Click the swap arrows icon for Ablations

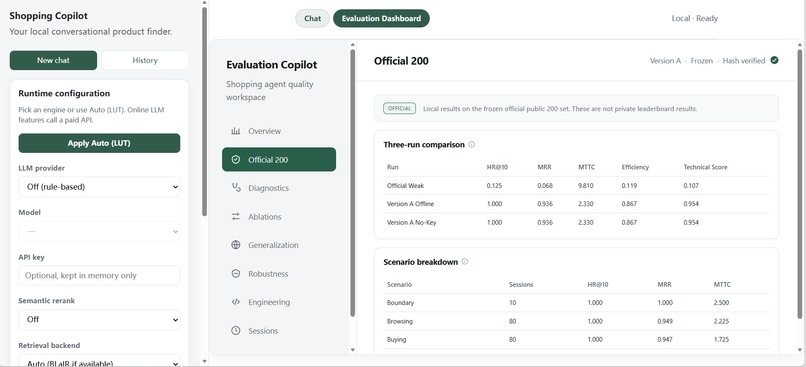(x=235, y=217)
